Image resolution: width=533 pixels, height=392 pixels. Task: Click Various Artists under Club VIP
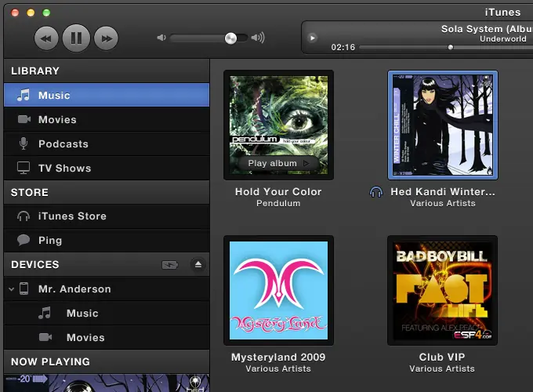[442, 368]
